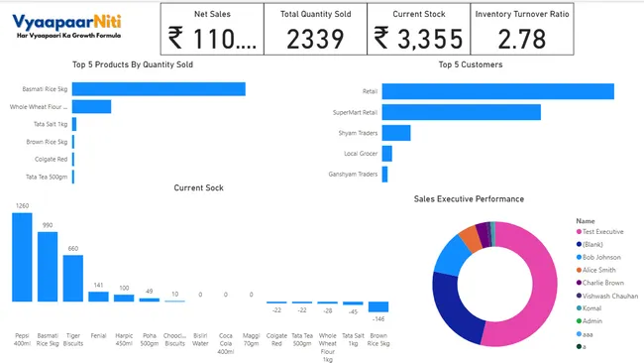Select the Tata Salt 1kg quantity bar
This screenshot has height=363, width=644.
[74, 124]
